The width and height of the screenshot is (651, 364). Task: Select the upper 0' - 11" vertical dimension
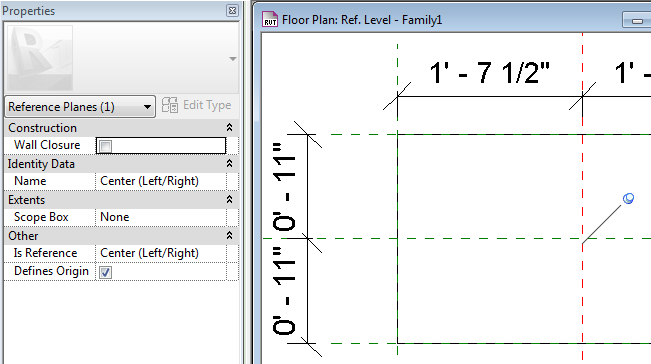(284, 186)
